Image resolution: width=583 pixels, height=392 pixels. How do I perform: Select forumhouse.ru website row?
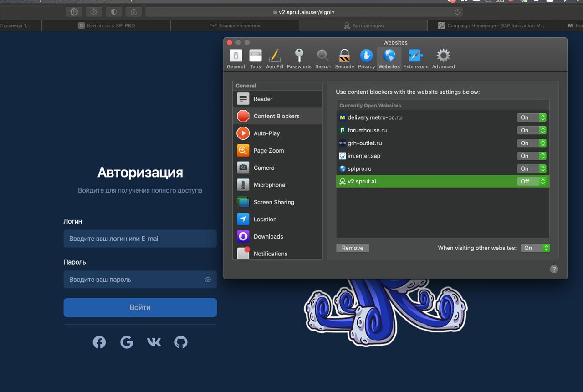443,130
